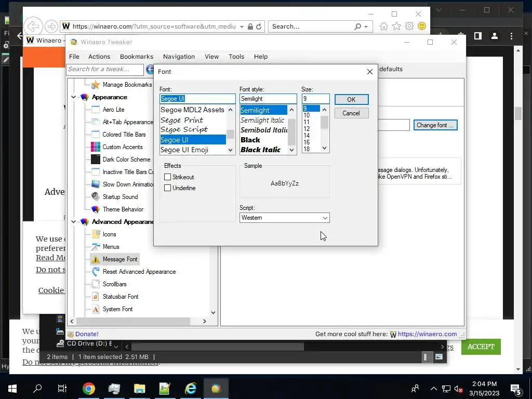
Task: Open Chrome from the taskbar
Action: (x=88, y=389)
